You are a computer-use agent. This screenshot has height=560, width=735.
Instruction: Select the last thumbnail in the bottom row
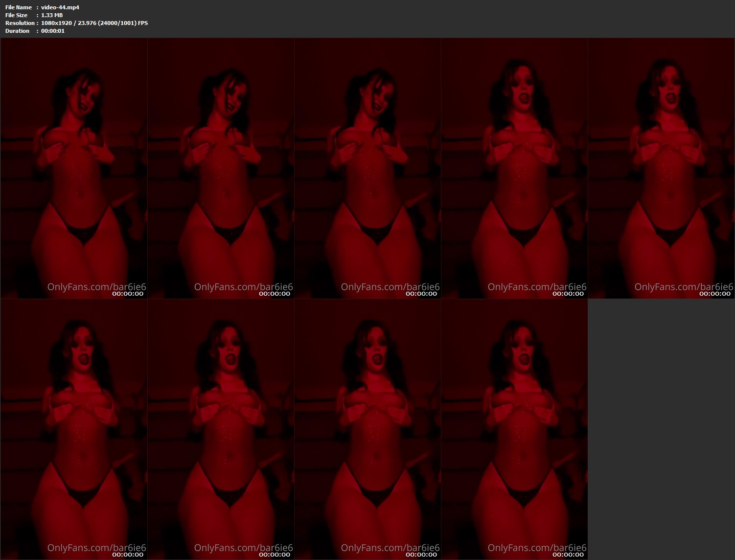(x=514, y=429)
